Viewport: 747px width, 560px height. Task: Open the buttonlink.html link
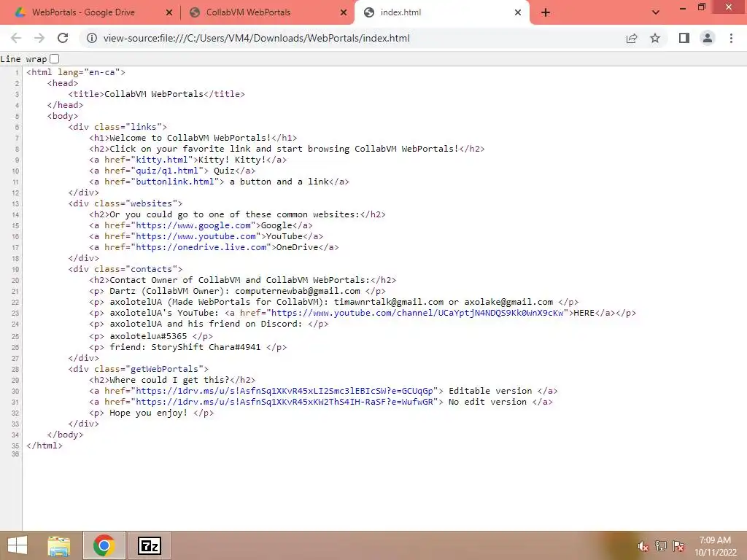tap(174, 182)
